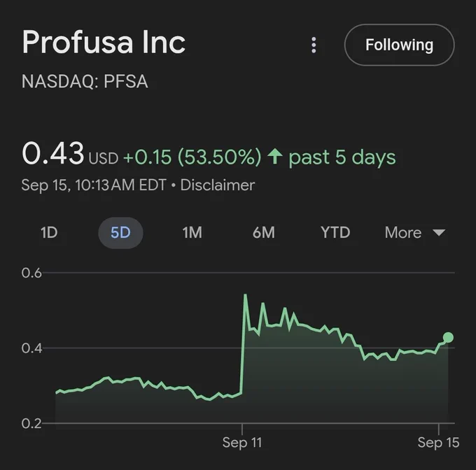Viewport: 476px width, 470px height.
Task: Click the Profusa Inc title
Action: (104, 42)
